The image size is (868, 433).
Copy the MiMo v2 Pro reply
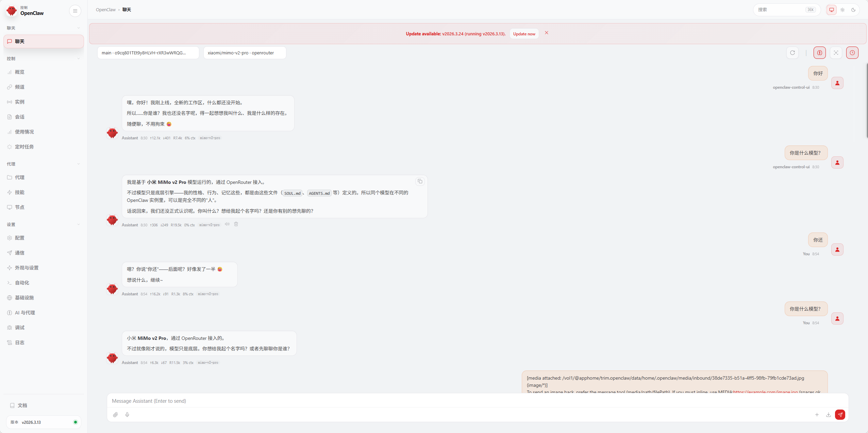coord(420,181)
